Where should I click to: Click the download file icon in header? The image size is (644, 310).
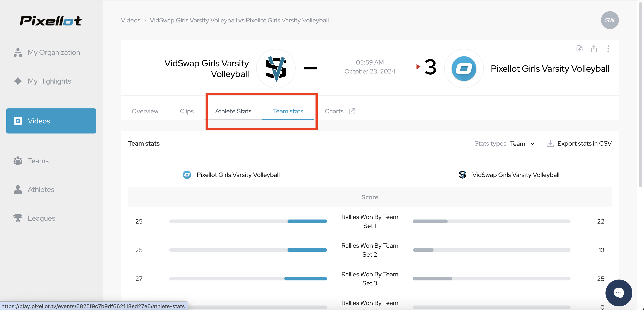(579, 49)
